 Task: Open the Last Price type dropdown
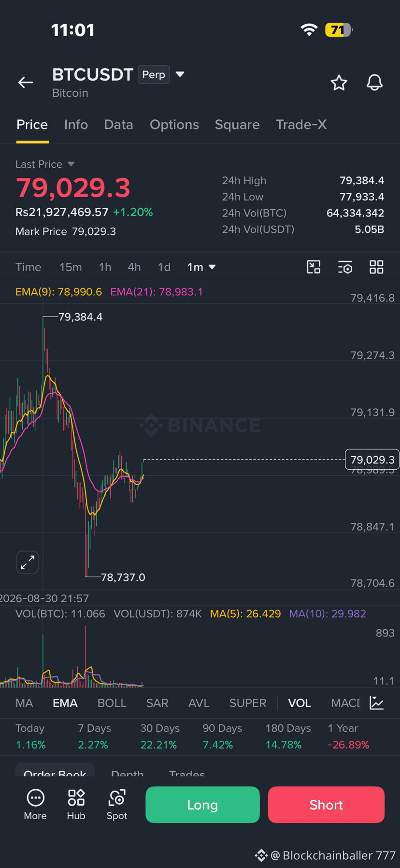[x=71, y=164]
